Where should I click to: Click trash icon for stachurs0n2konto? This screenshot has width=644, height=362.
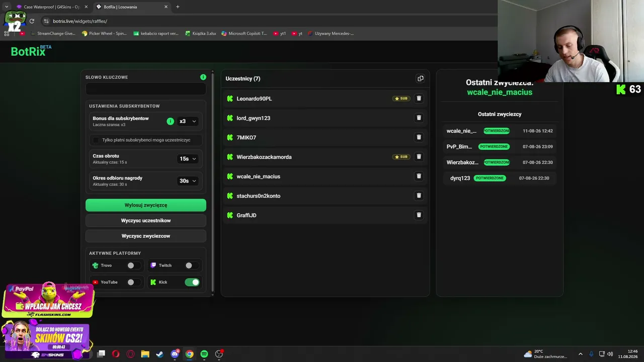click(419, 196)
